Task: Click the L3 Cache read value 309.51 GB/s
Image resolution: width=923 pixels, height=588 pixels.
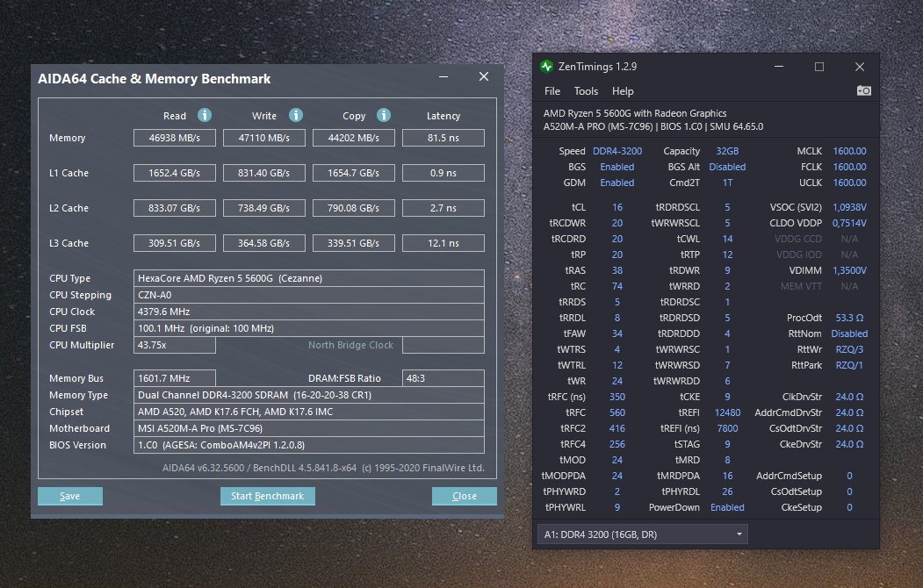Action: click(174, 243)
